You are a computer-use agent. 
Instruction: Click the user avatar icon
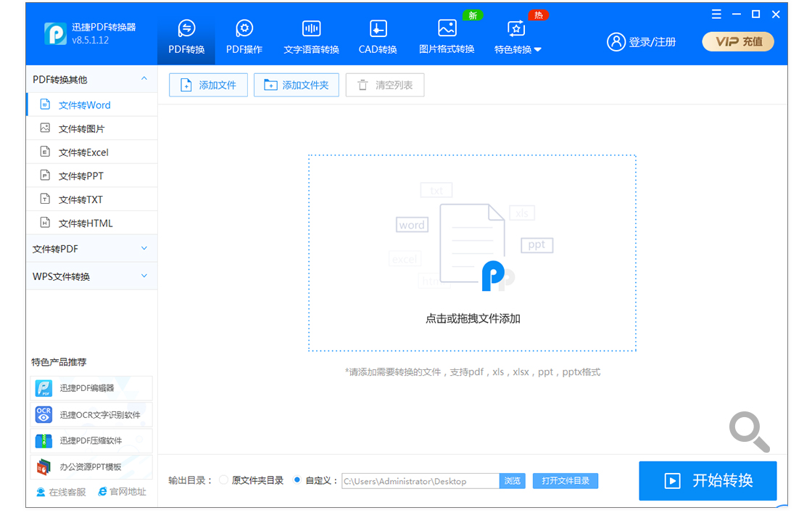[x=616, y=42]
